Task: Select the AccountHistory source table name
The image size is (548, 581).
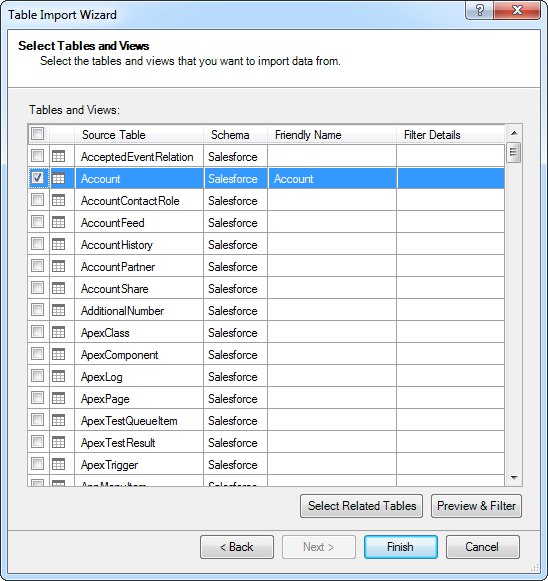Action: (x=117, y=245)
